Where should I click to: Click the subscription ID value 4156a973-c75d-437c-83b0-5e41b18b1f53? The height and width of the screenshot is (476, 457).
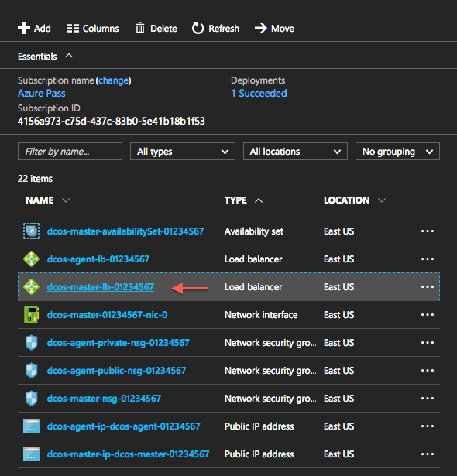[112, 121]
